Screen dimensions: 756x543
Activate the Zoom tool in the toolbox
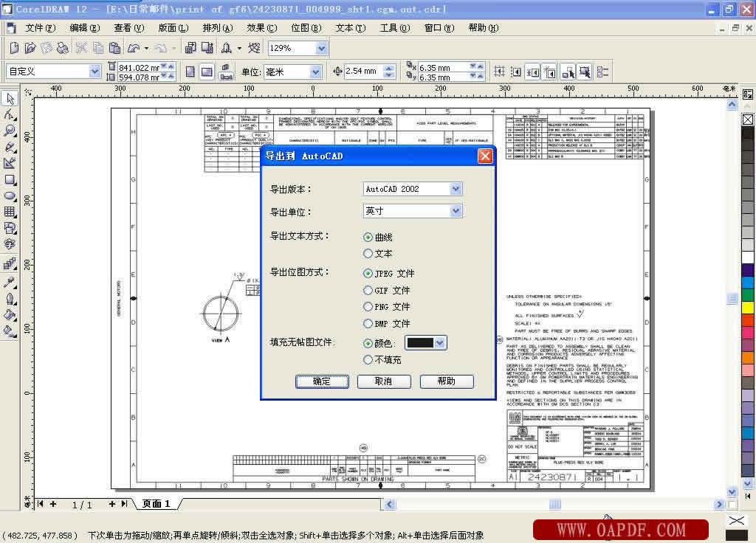click(x=10, y=131)
